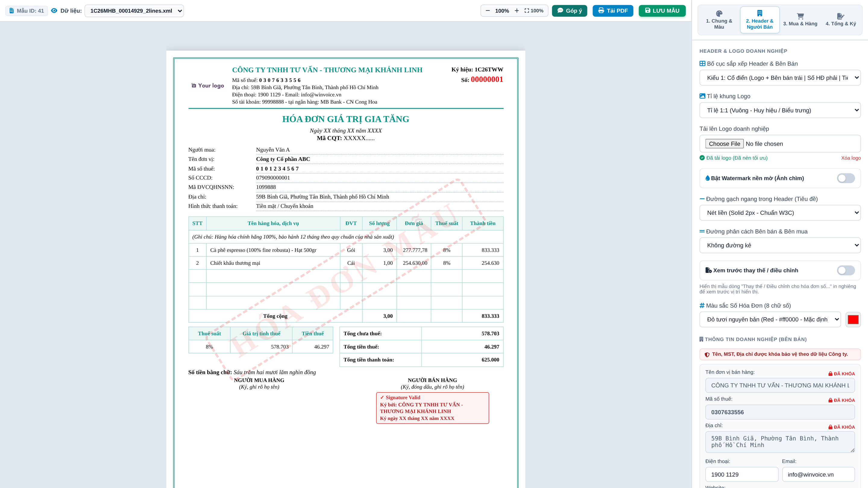Click the image icon beside Tỉ lệ khung Logo
Image resolution: width=868 pixels, height=488 pixels.
[x=703, y=96]
